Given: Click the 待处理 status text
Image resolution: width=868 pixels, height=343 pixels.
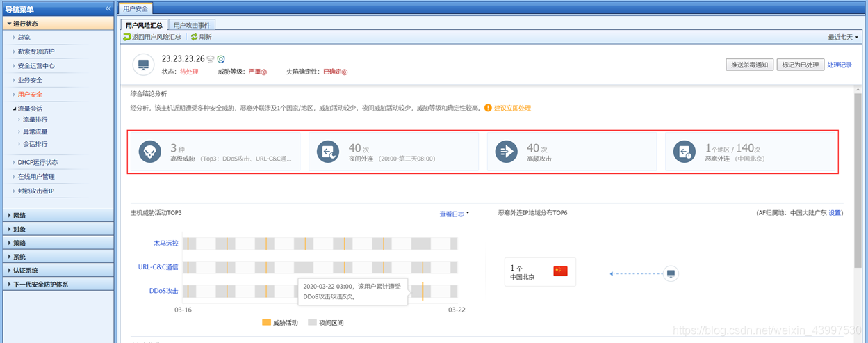Looking at the screenshot, I should click(x=189, y=72).
